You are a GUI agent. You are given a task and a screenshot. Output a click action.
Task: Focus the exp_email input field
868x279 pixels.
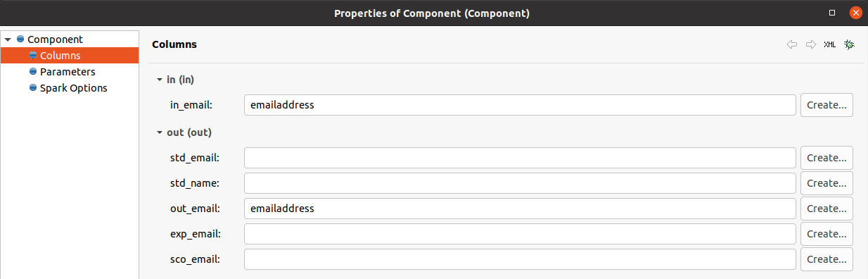[520, 234]
